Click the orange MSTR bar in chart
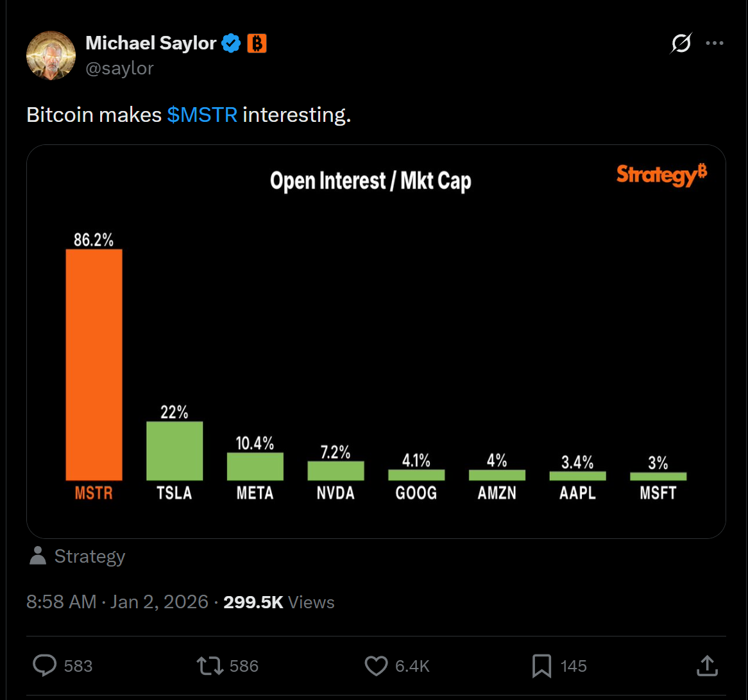Image resolution: width=748 pixels, height=700 pixels. 94,364
